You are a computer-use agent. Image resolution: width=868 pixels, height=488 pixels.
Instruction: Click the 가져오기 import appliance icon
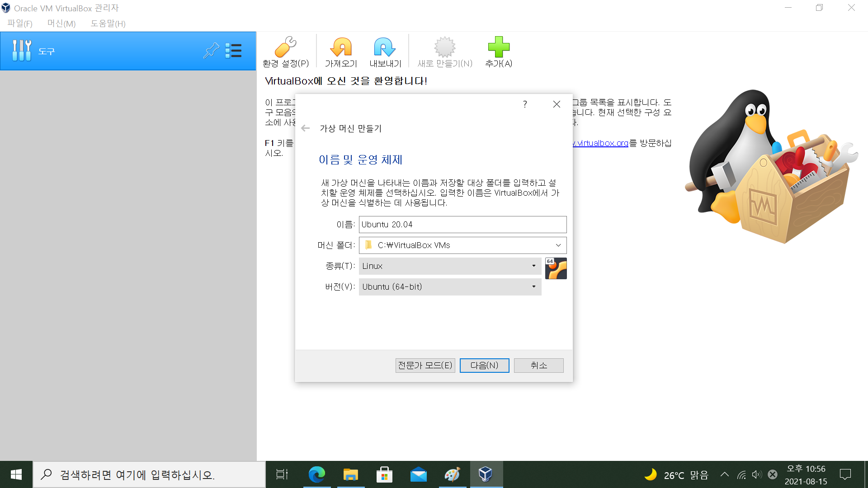[x=341, y=52]
